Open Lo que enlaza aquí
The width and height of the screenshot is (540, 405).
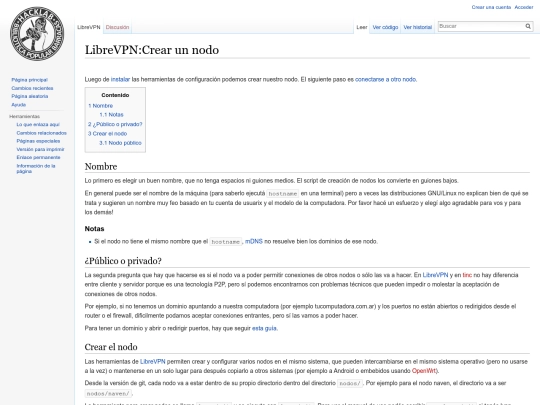click(38, 125)
